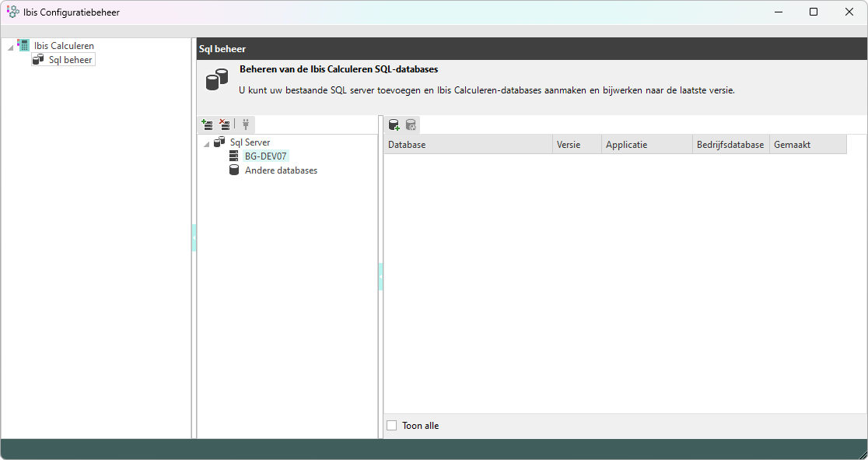Click the Ibis Configuratiebeheer title bar icon
The height and width of the screenshot is (460, 868).
(12, 12)
